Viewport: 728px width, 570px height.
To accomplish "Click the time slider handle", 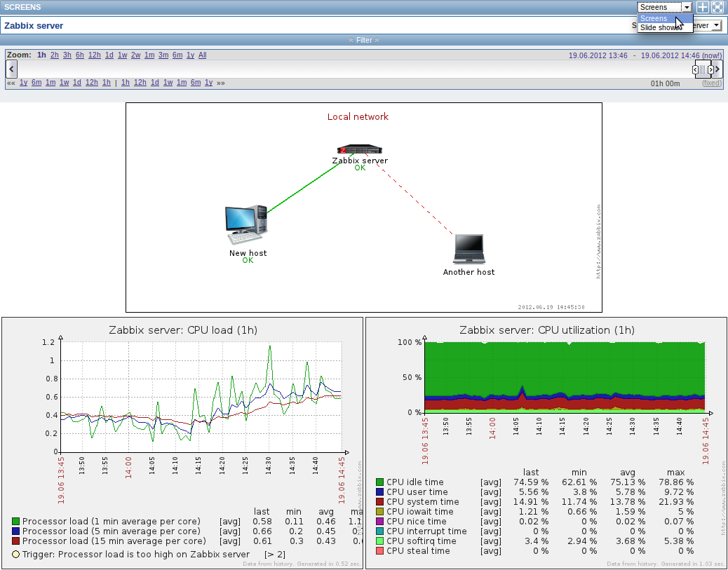I will (x=703, y=69).
